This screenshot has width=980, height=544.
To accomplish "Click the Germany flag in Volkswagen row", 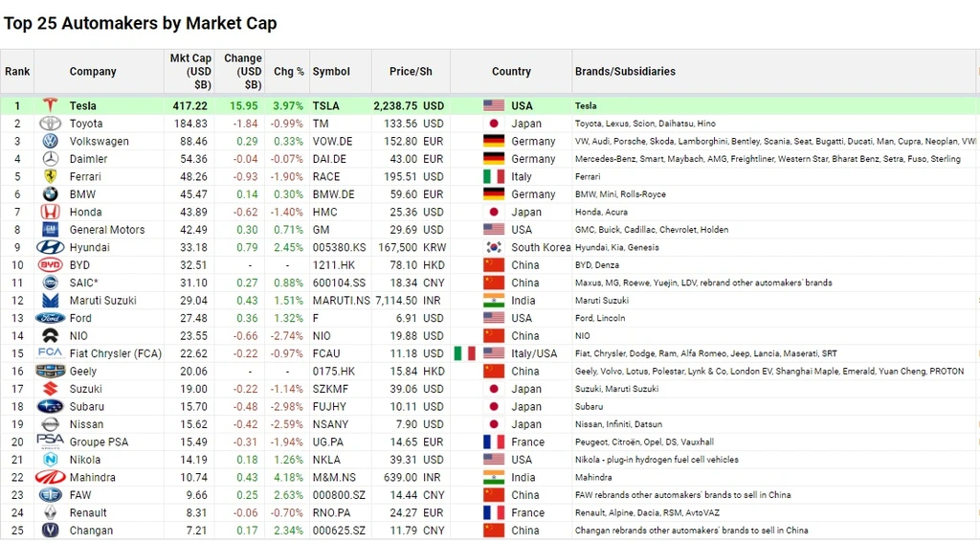I will coord(494,141).
